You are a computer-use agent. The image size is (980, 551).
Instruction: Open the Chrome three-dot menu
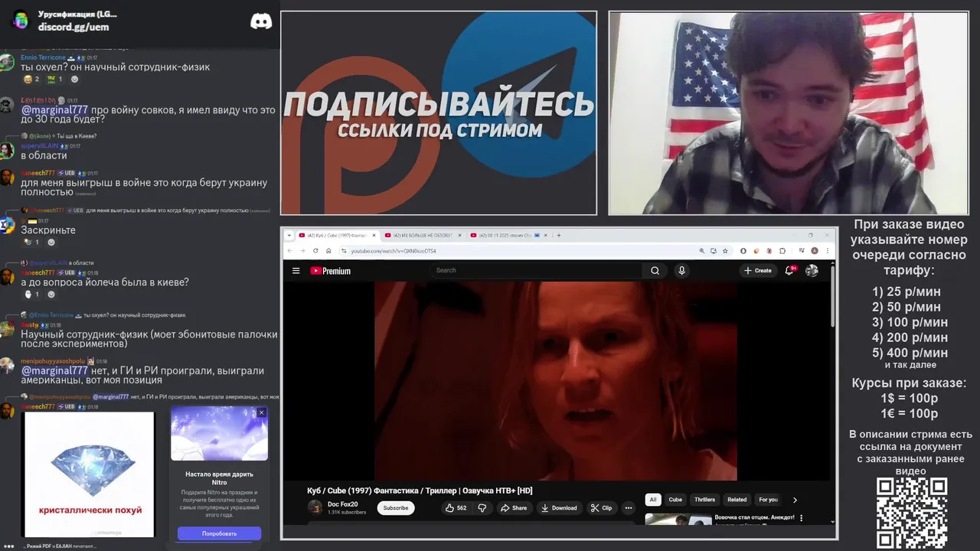pyautogui.click(x=827, y=250)
